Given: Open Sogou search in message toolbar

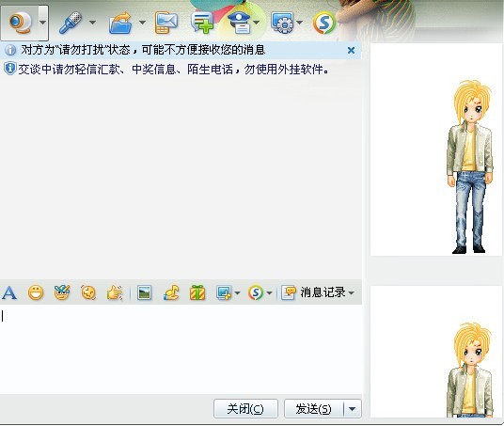Looking at the screenshot, I should pyautogui.click(x=256, y=292).
